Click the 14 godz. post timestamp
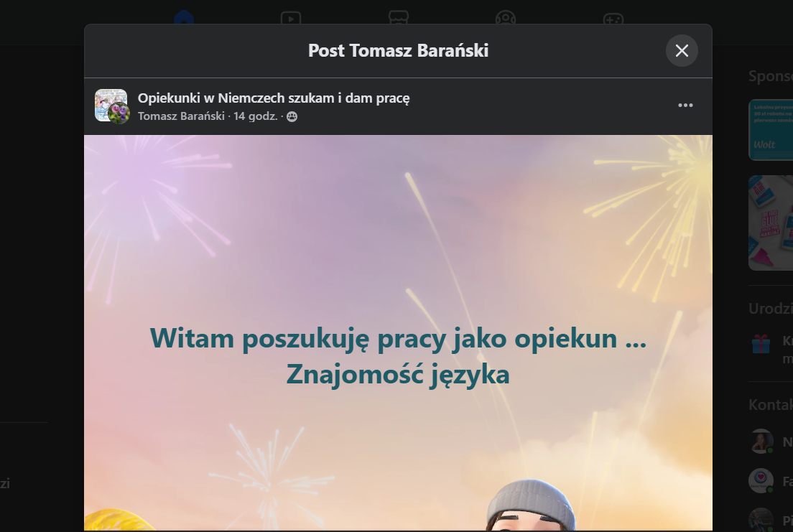The image size is (793, 532). pos(256,116)
